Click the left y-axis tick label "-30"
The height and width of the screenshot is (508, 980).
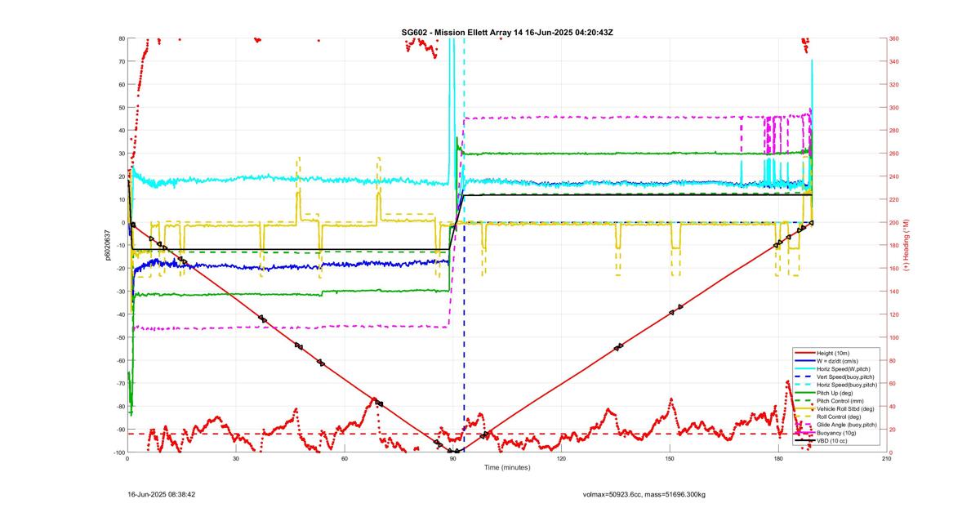(x=120, y=292)
